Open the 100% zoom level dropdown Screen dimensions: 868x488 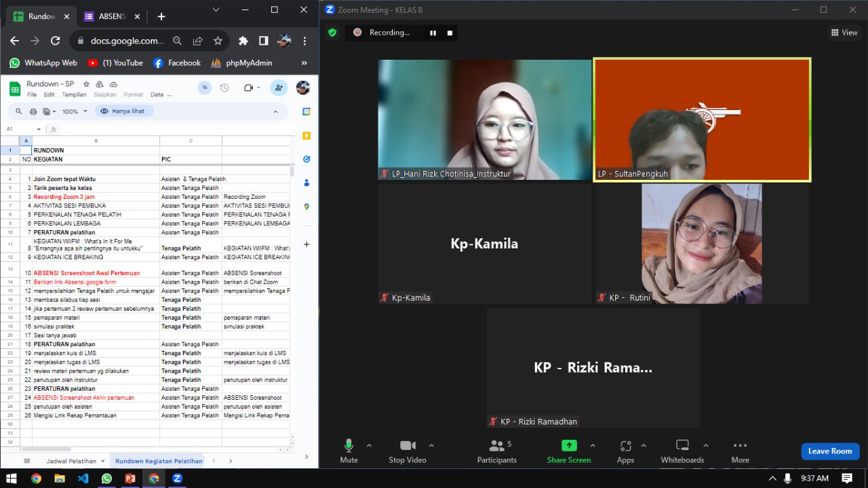(75, 111)
